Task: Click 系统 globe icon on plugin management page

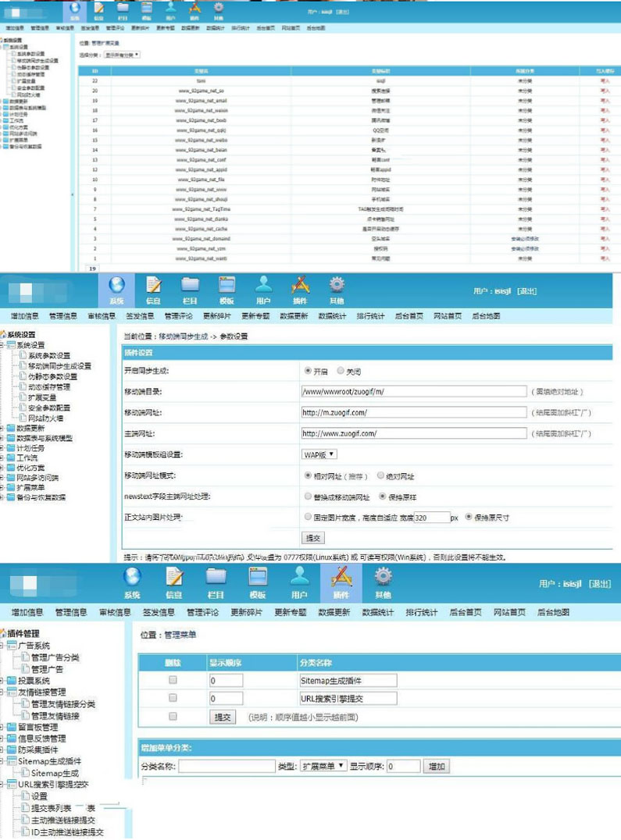Action: coord(132,583)
